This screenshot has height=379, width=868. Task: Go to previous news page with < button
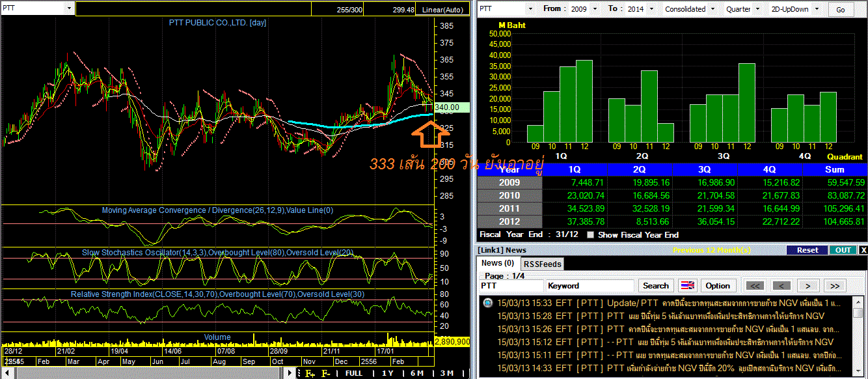pyautogui.click(x=781, y=285)
